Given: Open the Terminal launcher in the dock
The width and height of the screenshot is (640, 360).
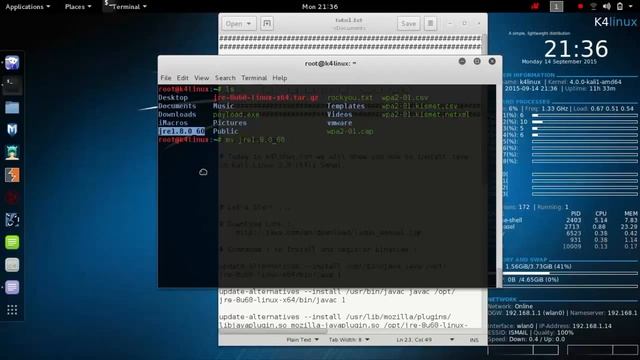Looking at the screenshot, I should (12, 85).
